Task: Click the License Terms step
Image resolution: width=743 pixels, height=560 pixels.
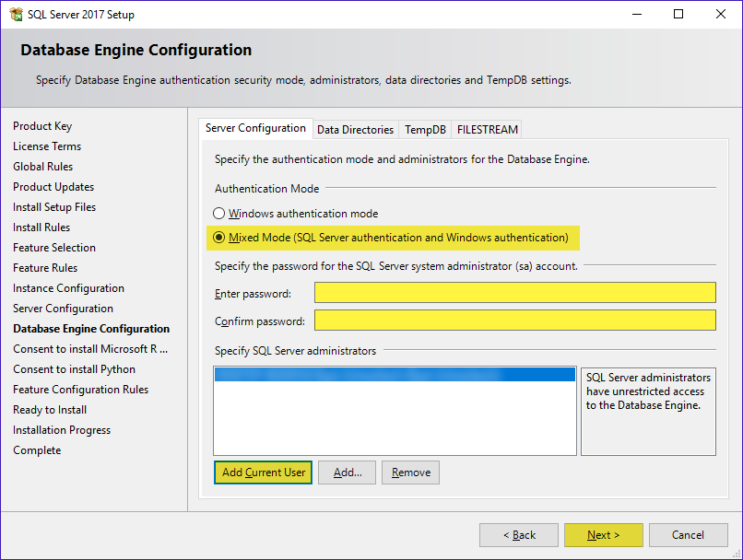Action: tap(47, 146)
